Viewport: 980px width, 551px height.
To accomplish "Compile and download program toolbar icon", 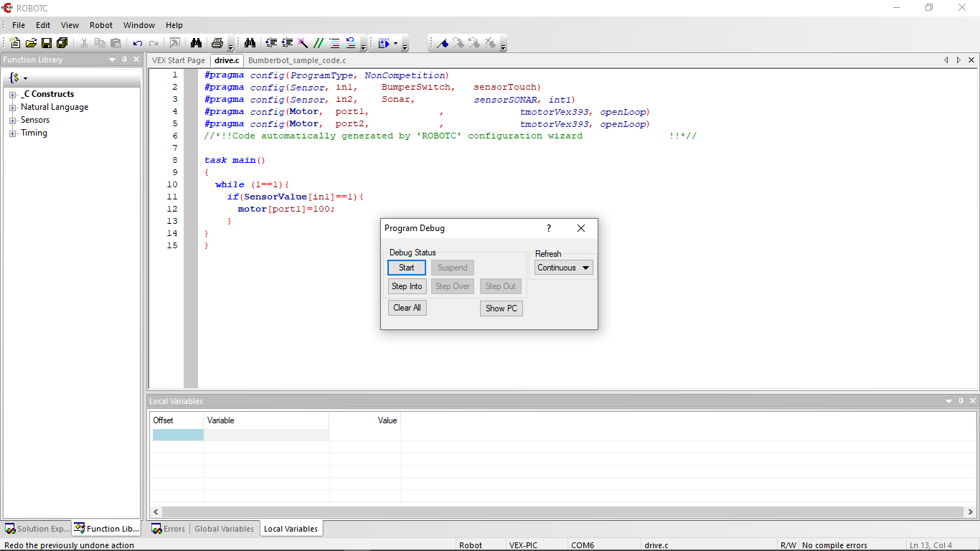I will pyautogui.click(x=384, y=43).
